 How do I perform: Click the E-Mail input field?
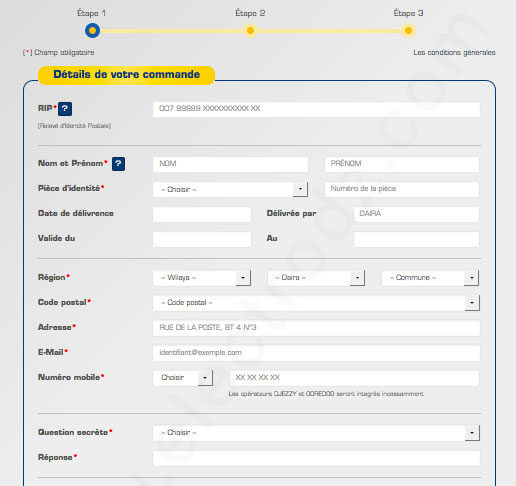coord(316,353)
